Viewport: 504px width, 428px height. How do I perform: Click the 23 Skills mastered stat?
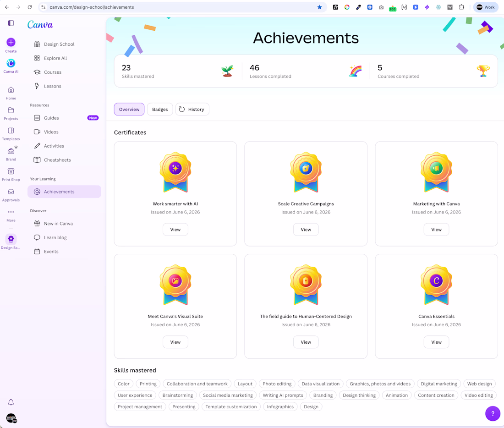click(x=138, y=71)
